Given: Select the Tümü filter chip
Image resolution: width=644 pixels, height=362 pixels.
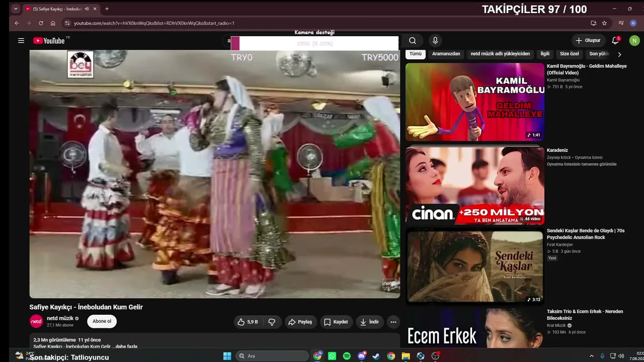Looking at the screenshot, I should [x=416, y=54].
